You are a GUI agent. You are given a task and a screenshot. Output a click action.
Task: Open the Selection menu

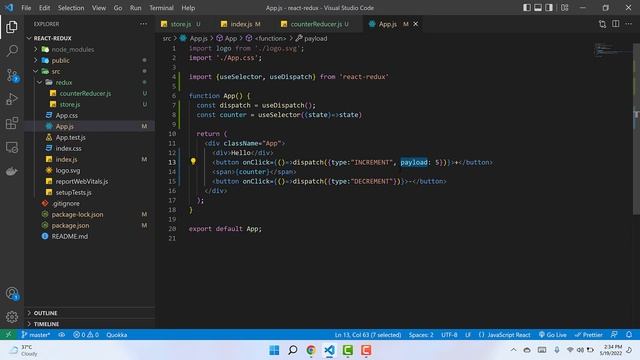click(71, 8)
